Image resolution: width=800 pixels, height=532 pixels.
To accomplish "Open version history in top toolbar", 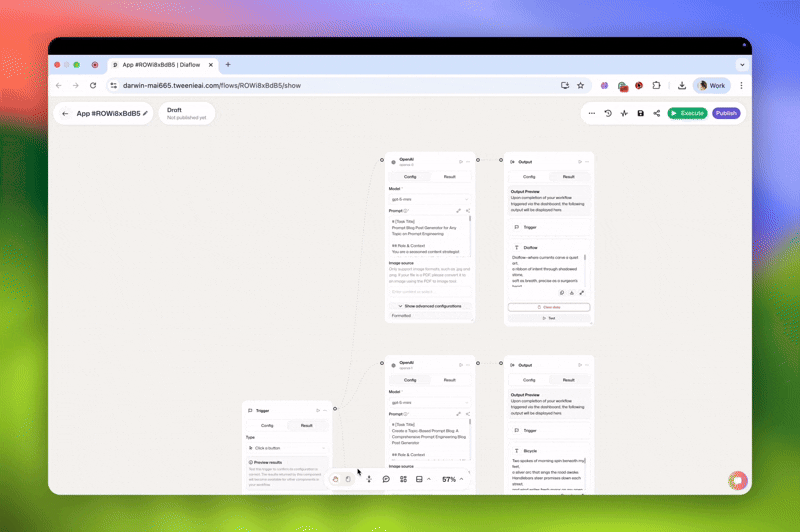I will coord(608,113).
